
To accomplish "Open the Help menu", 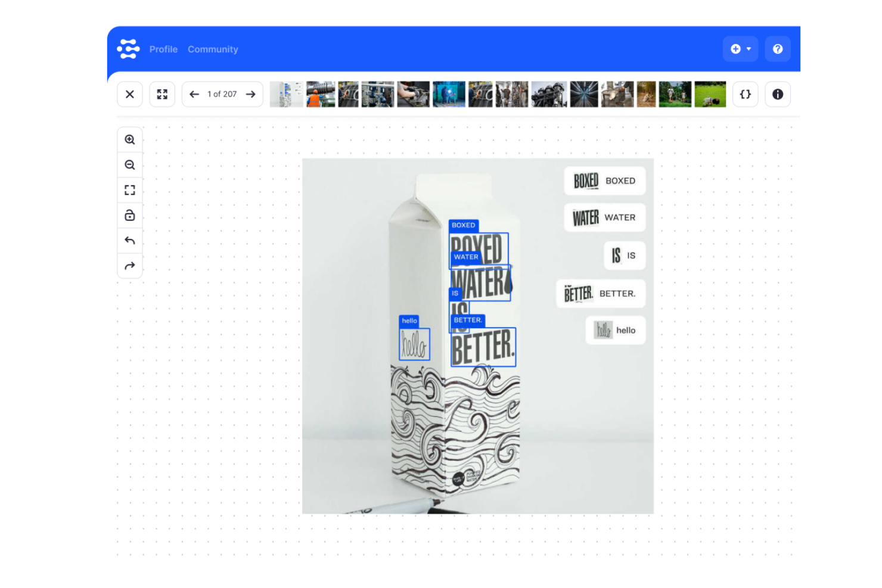I will 778,48.
